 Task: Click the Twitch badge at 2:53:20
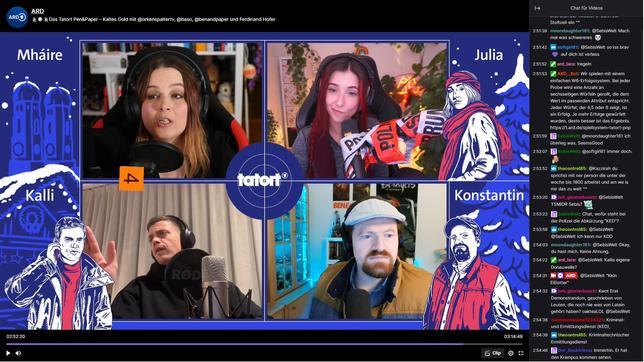click(553, 197)
